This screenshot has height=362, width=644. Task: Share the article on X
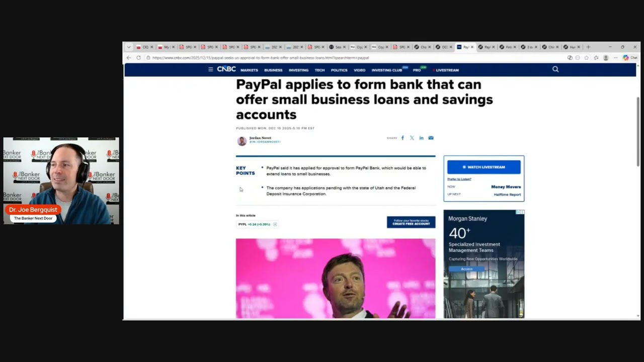[412, 138]
